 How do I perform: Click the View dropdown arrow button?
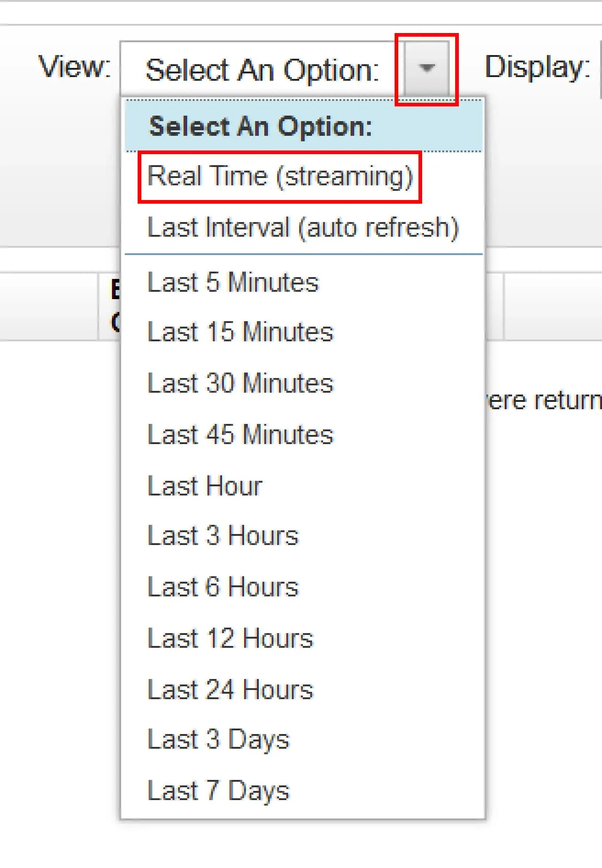(x=427, y=69)
